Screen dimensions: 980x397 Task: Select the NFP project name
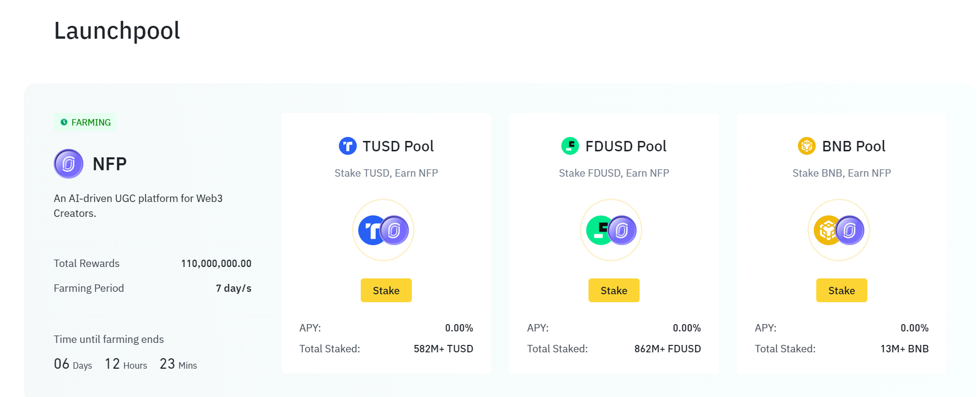pos(110,164)
